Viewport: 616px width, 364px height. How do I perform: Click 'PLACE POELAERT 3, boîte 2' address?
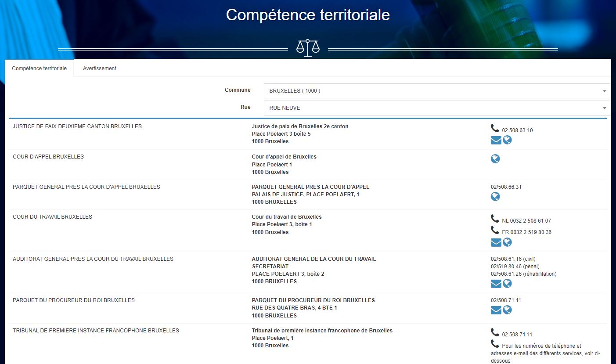pos(288,274)
